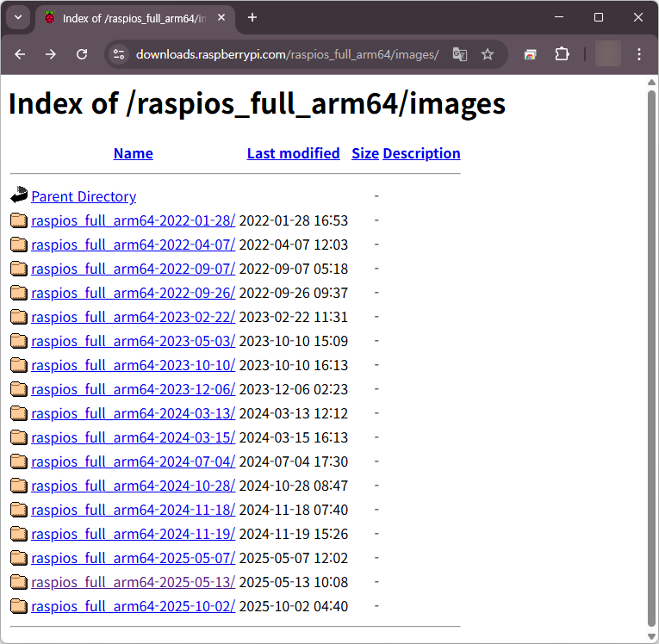Click folder icon beside 2022-09-07 entry
The height and width of the screenshot is (644, 659).
(19, 269)
